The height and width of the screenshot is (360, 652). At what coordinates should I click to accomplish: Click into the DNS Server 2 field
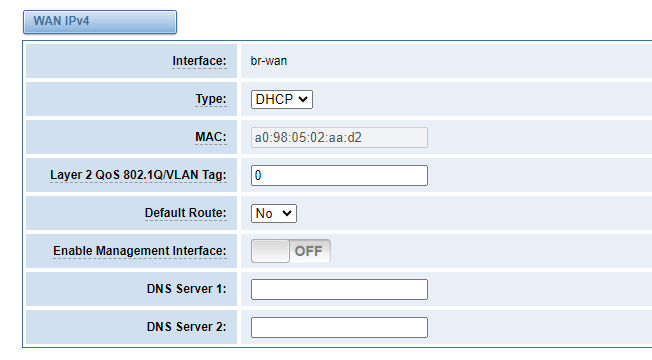339,328
